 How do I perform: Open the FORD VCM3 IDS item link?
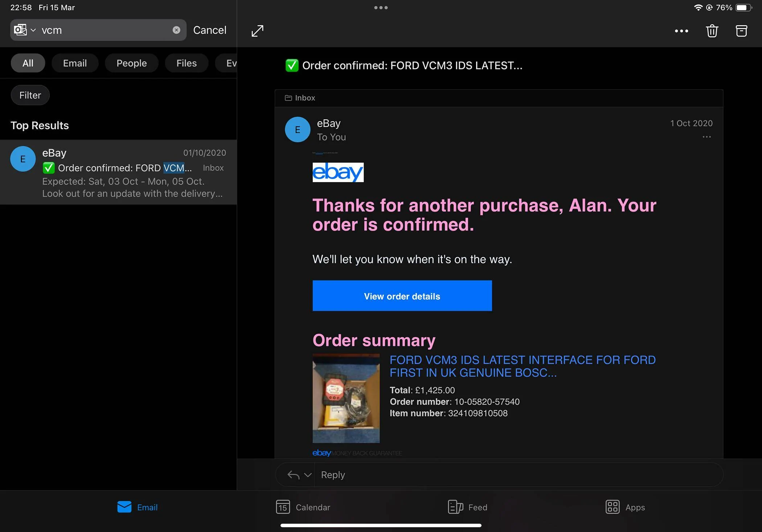coord(523,366)
